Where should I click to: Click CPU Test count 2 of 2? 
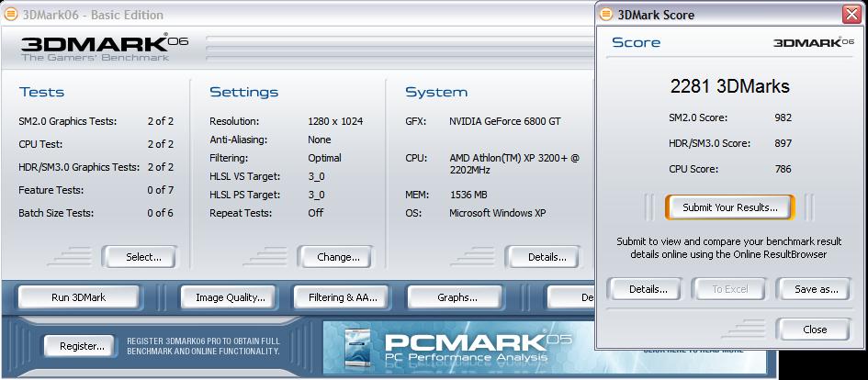(x=161, y=144)
